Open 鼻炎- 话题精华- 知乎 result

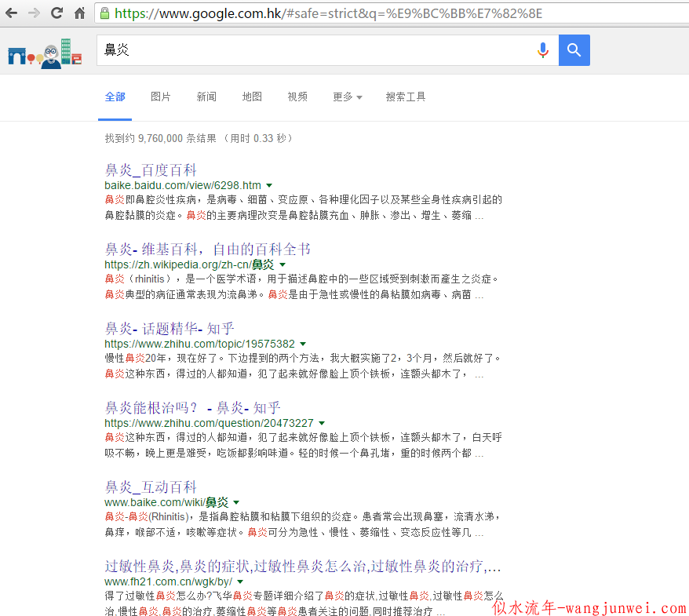[170, 328]
